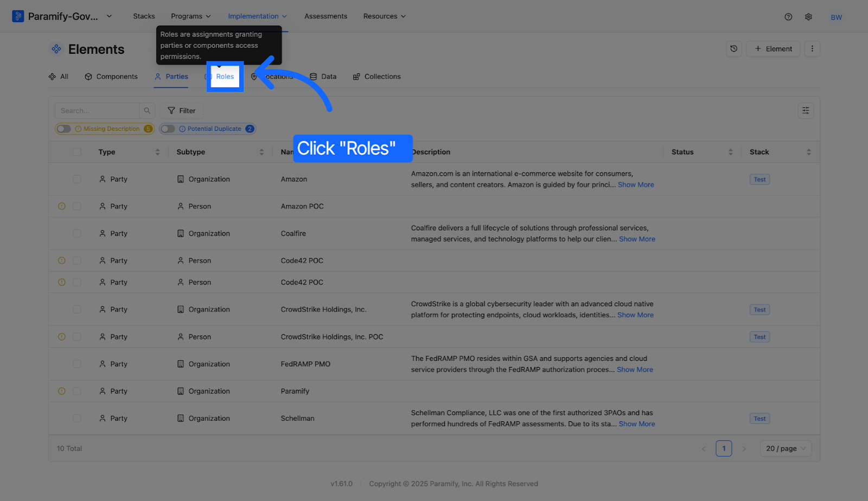Sort by Subtype column arrows
This screenshot has width=868, height=501.
tap(261, 152)
